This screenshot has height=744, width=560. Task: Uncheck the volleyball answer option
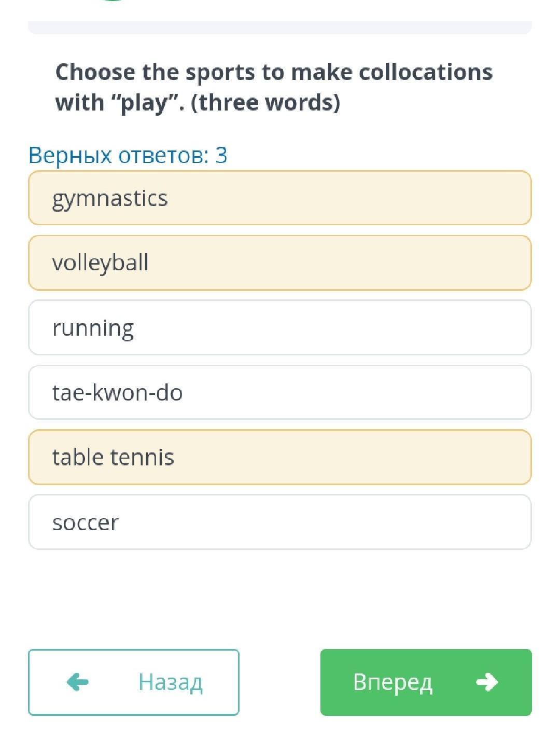point(280,263)
